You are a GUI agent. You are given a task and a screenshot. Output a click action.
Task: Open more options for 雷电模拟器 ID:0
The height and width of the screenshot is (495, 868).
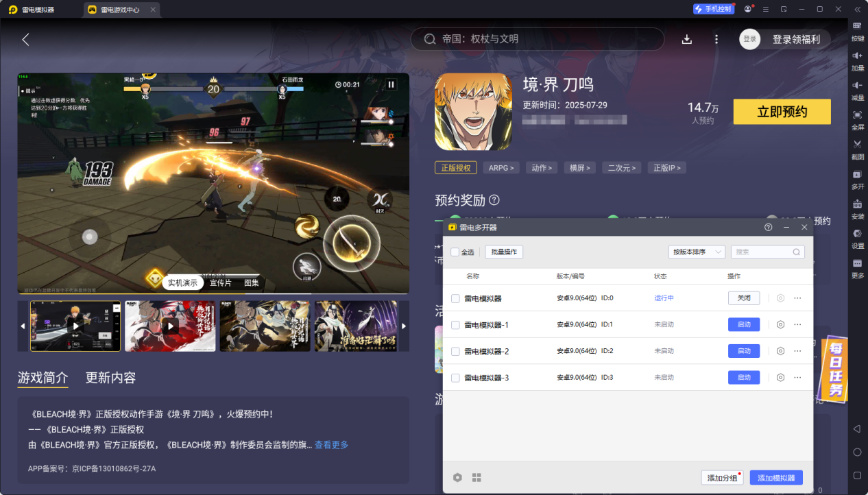coord(797,298)
